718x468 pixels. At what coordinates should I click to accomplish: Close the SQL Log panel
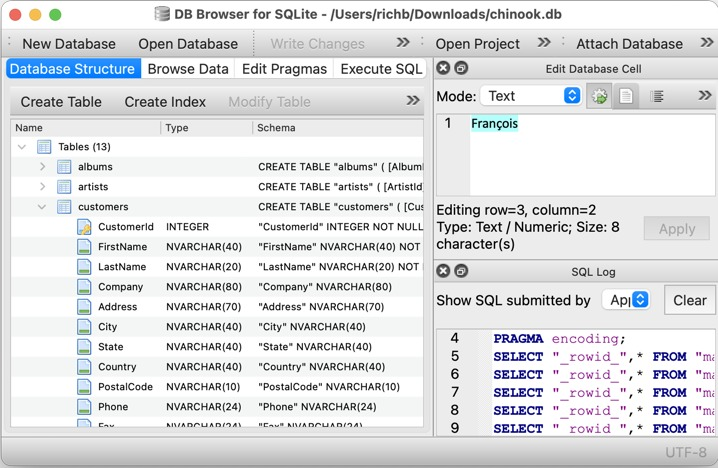(444, 271)
